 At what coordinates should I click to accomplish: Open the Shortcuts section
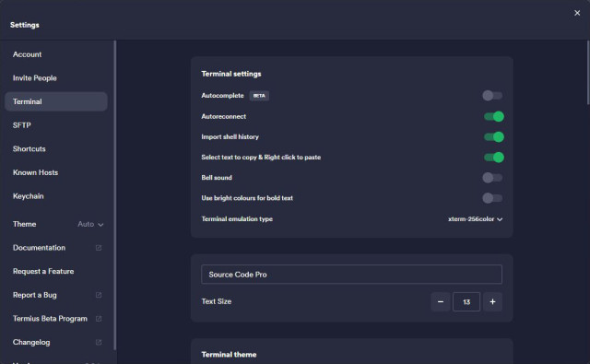pos(56,149)
